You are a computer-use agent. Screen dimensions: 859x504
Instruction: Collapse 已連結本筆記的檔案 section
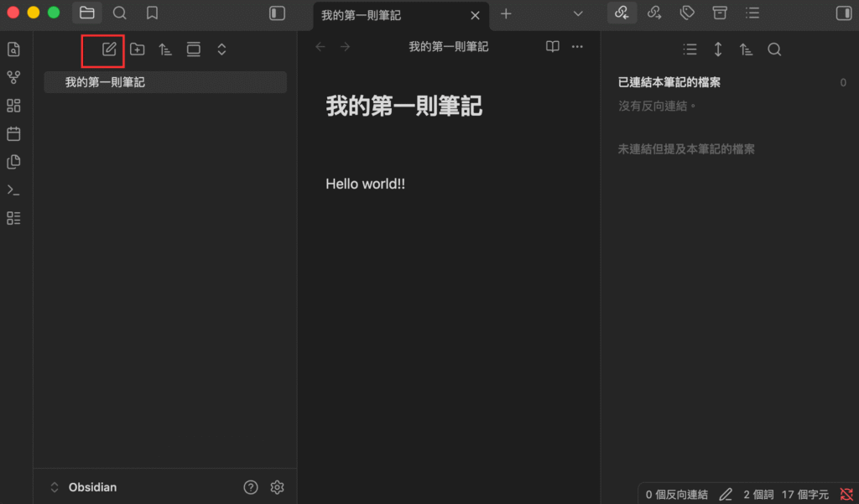pyautogui.click(x=669, y=82)
